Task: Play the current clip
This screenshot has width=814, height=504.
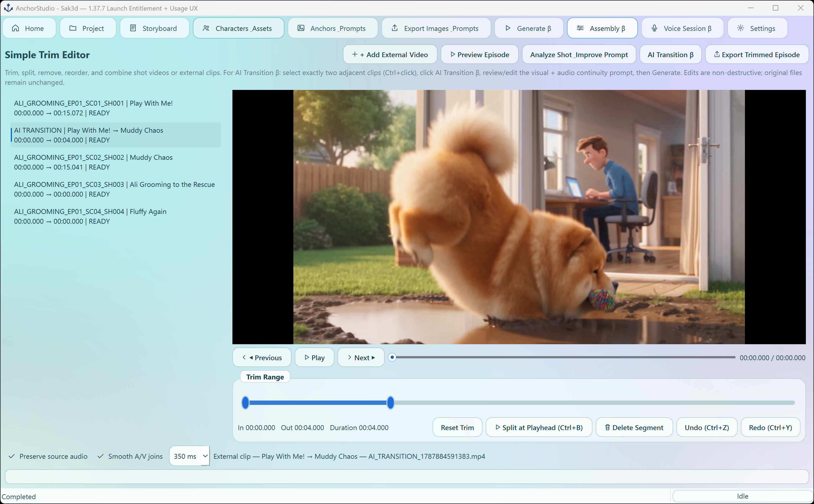Action: 314,358
